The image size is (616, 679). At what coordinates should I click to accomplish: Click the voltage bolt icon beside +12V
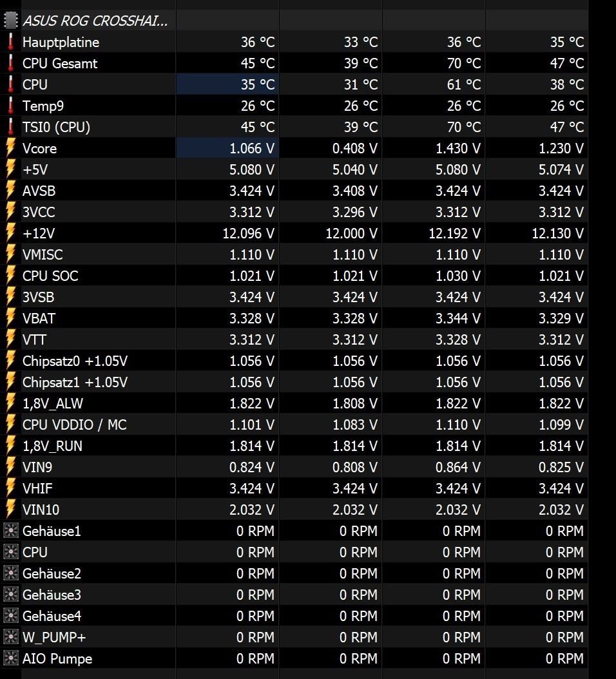coord(11,233)
